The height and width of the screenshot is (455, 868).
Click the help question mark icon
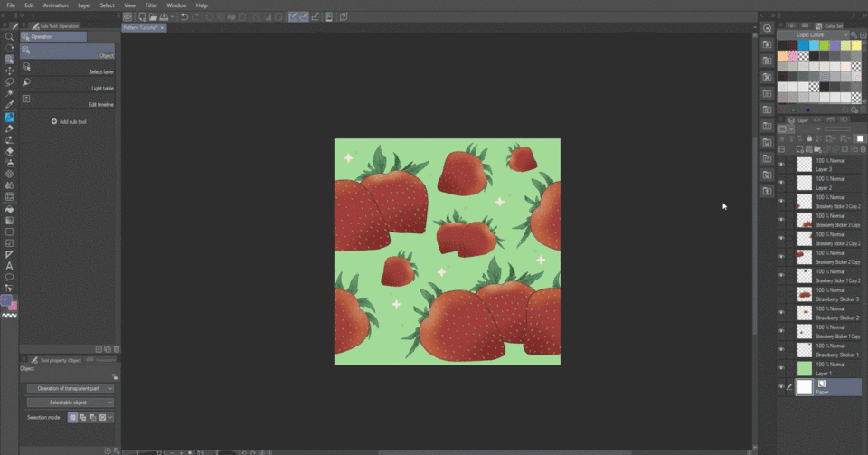pos(344,16)
